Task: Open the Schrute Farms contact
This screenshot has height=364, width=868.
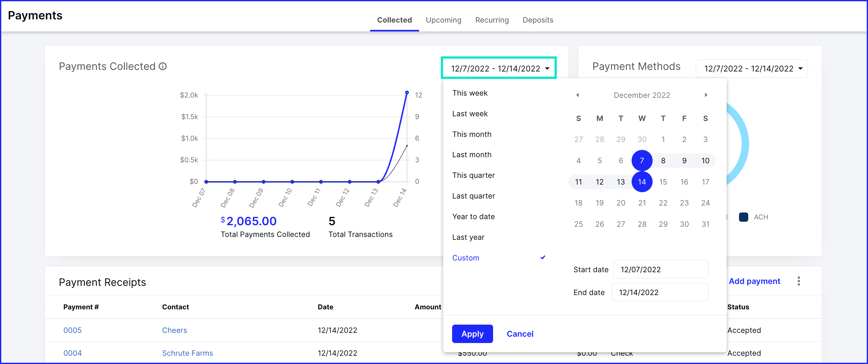Action: (187, 353)
